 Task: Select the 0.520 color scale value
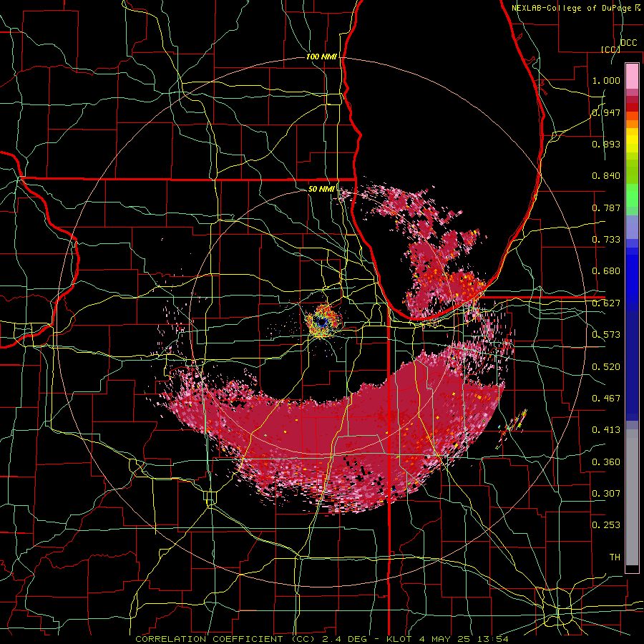tap(606, 367)
